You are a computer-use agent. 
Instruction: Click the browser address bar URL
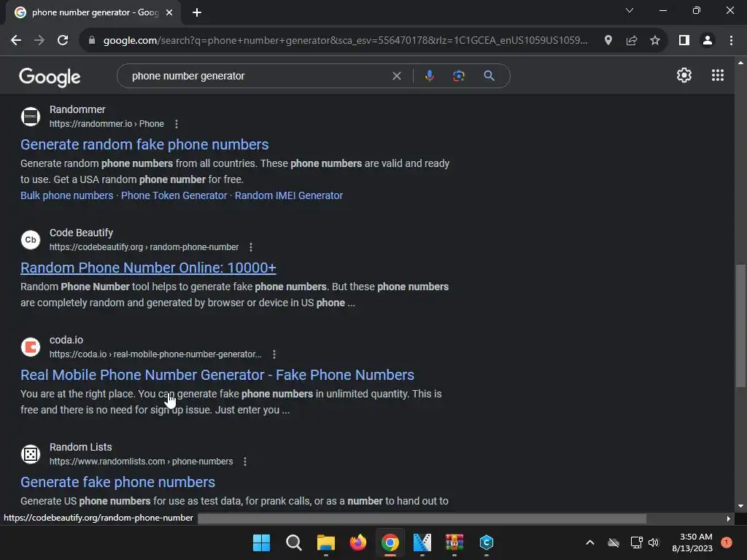(x=345, y=41)
